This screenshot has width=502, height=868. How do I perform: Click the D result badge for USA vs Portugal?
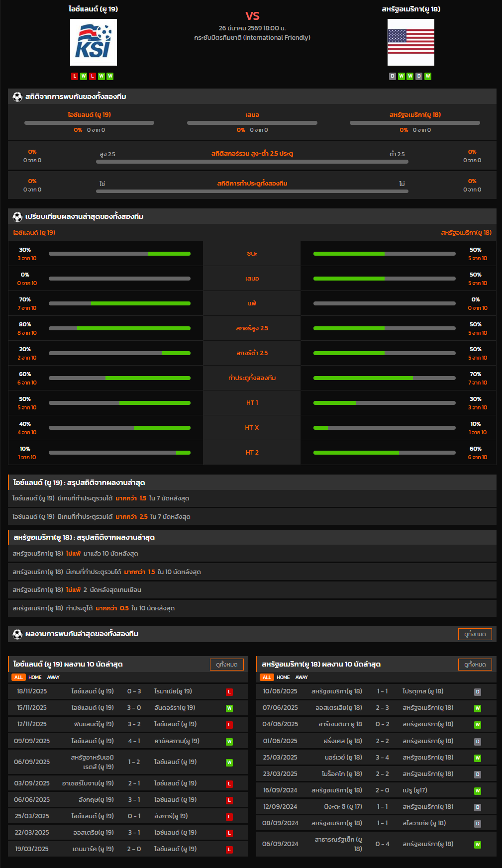pyautogui.click(x=478, y=692)
